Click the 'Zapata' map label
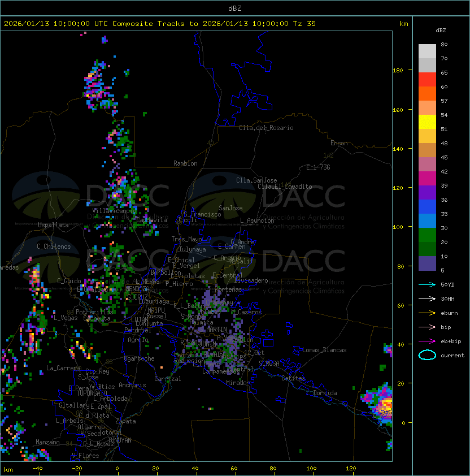 click(125, 421)
